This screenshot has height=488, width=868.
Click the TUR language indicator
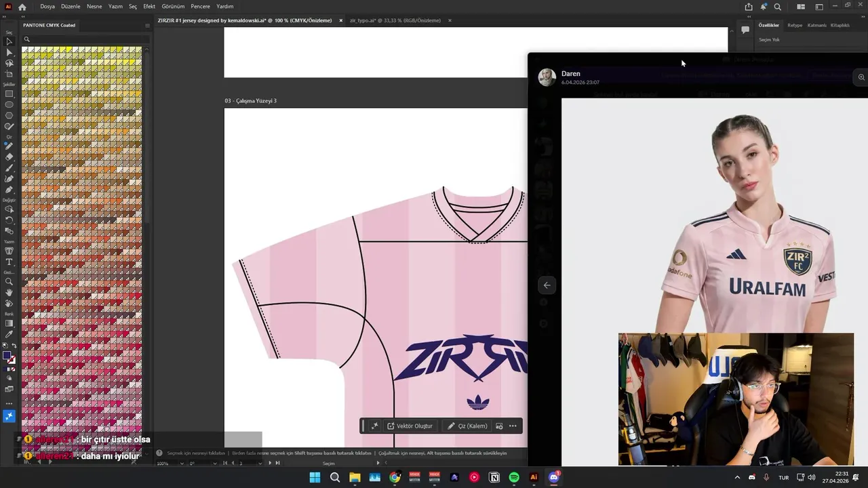tap(783, 477)
